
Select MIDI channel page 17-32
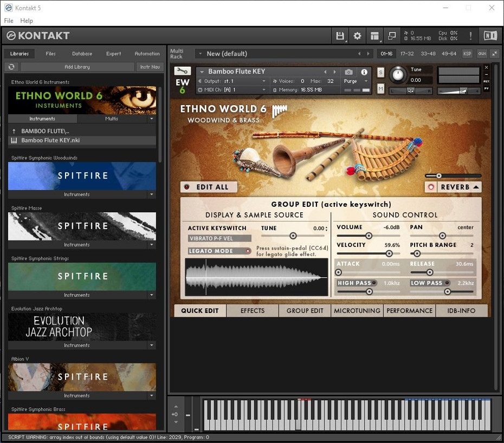(407, 54)
